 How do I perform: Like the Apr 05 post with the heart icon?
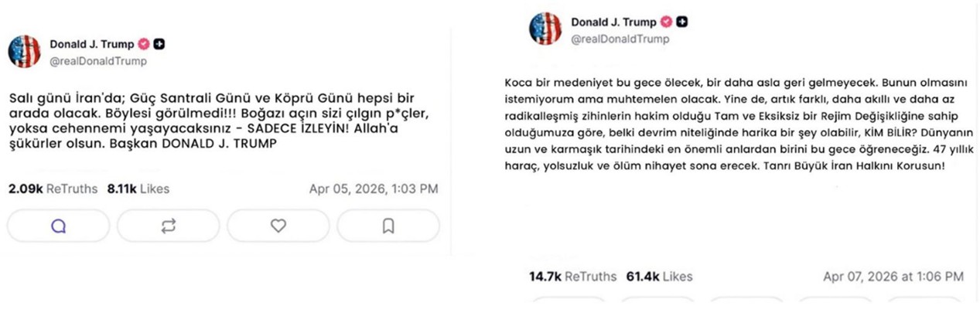point(278,226)
